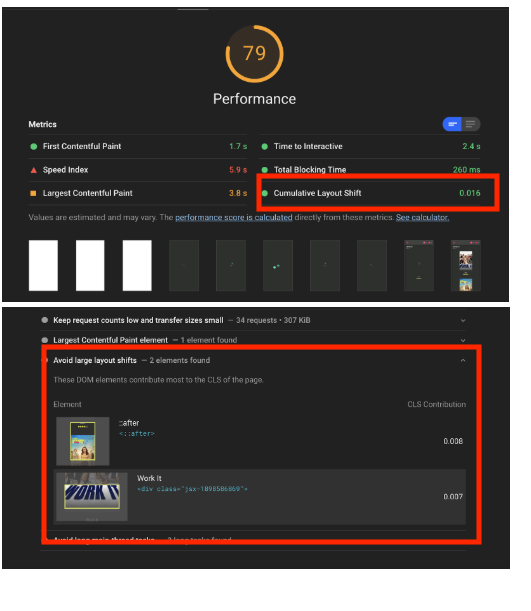This screenshot has height=611, width=531.
Task: Click the div class jsx-1898586869 code snippet
Action: point(192,489)
